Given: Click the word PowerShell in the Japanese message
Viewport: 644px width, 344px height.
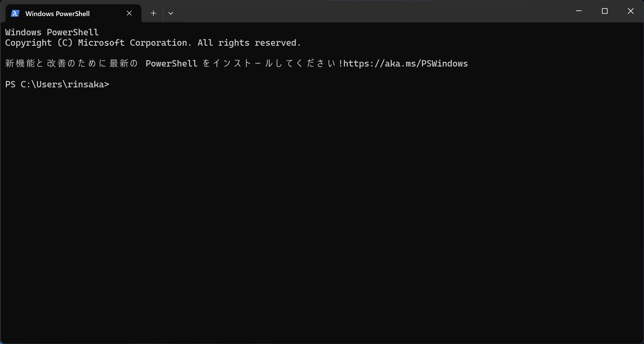Looking at the screenshot, I should point(171,64).
